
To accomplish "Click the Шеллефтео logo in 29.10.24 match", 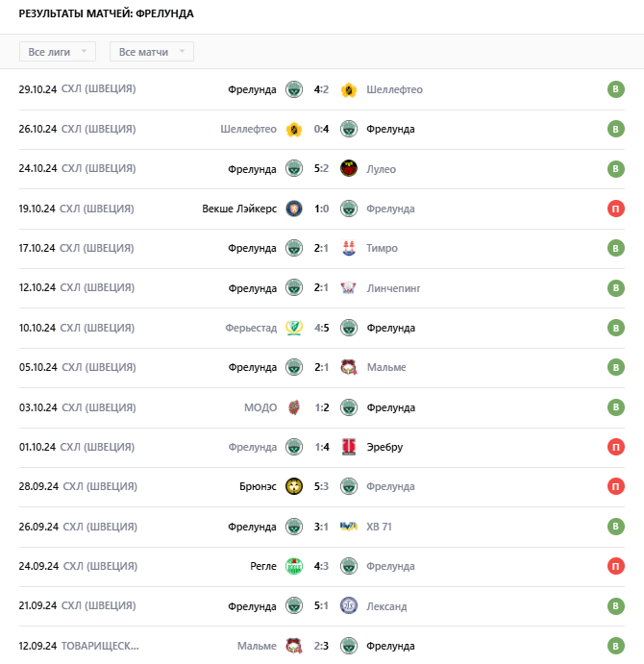I will (349, 89).
